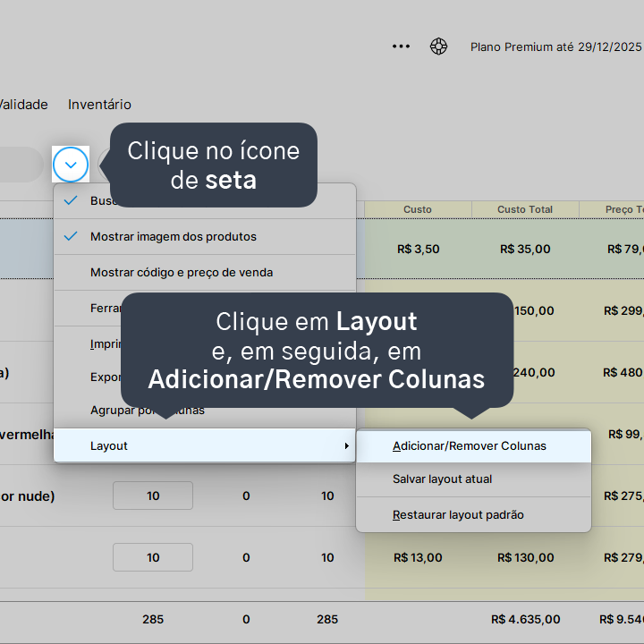Screen dimensions: 644x644
Task: Open the Layout submenu
Action: (x=205, y=445)
